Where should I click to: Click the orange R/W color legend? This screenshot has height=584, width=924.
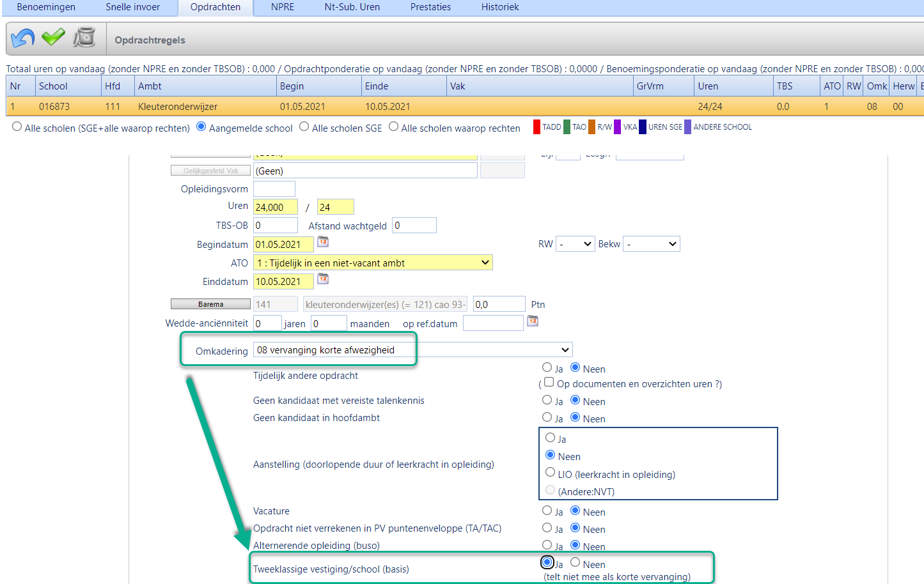click(592, 127)
